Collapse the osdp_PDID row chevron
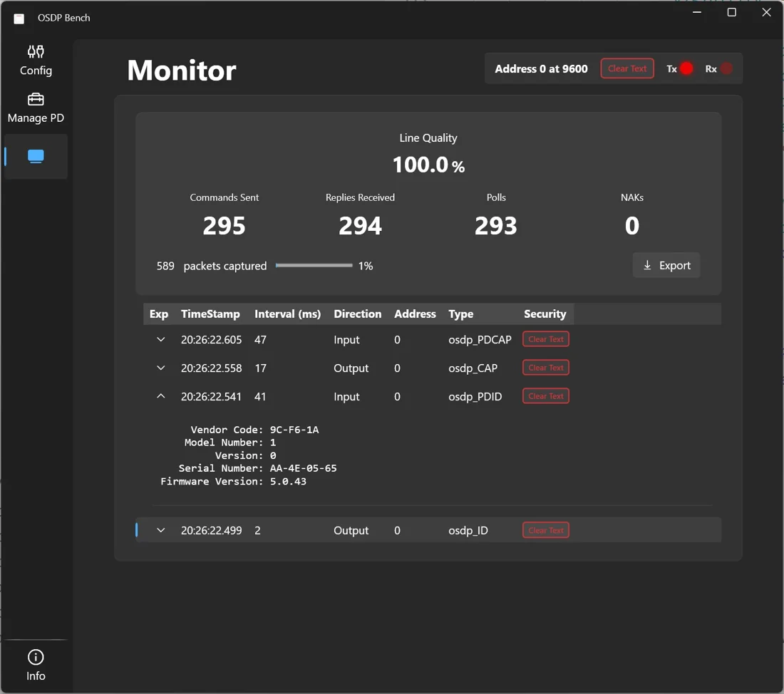Screen dimensions: 784x694 [160, 396]
